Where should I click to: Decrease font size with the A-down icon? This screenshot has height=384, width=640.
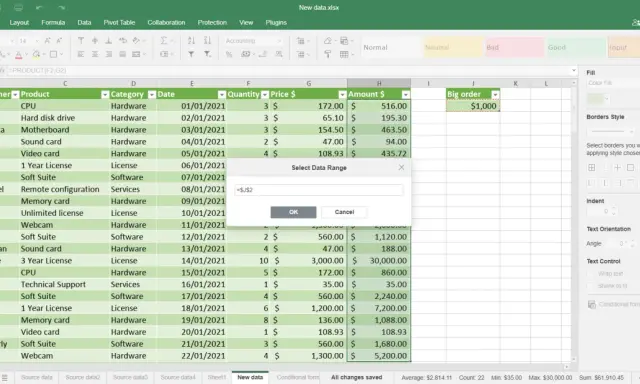pos(59,40)
